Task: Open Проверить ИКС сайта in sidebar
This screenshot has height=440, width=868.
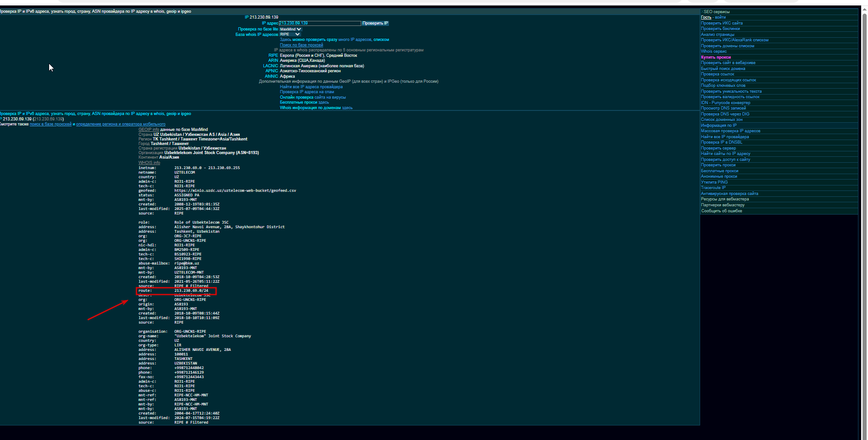Action: [x=722, y=23]
